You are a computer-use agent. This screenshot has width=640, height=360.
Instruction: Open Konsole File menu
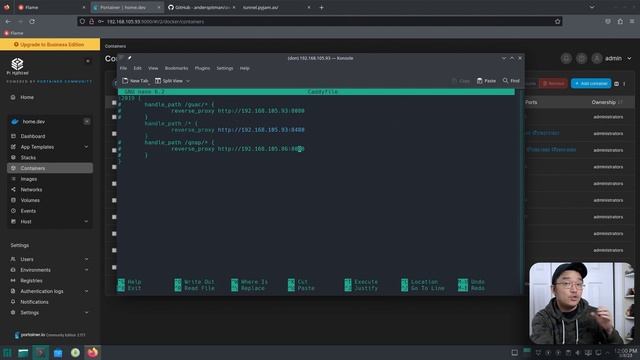pos(123,68)
